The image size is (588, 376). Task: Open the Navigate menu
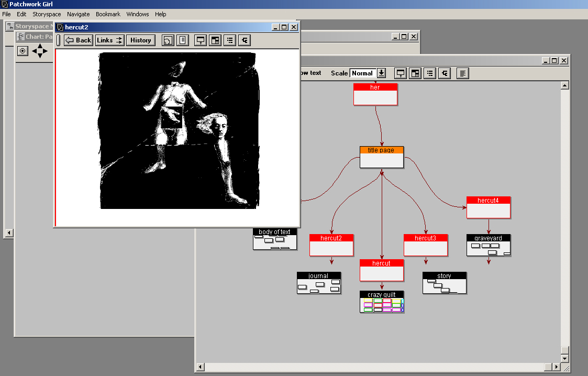pyautogui.click(x=79, y=14)
